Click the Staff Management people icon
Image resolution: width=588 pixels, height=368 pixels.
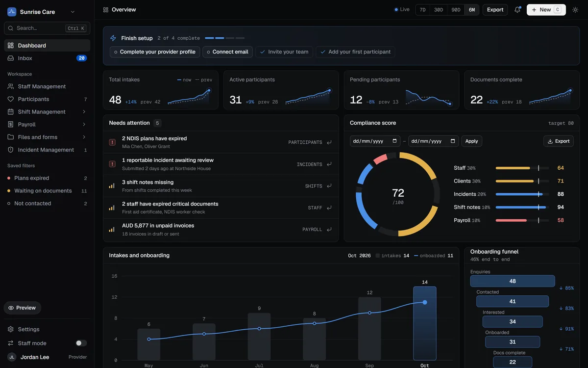click(11, 86)
